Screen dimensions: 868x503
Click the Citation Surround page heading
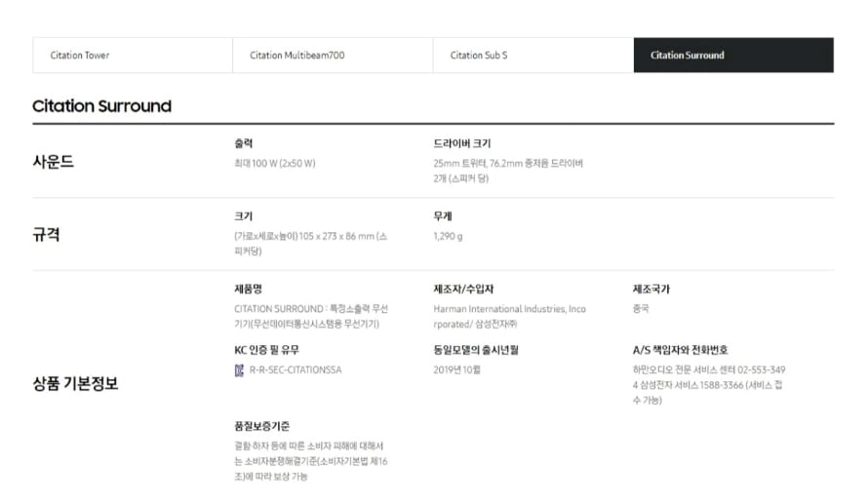tap(101, 106)
